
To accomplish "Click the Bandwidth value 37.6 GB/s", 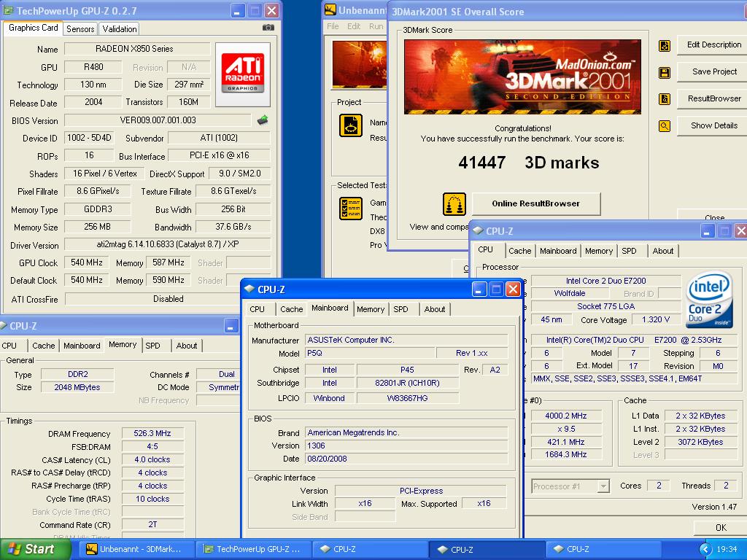I will (x=233, y=227).
